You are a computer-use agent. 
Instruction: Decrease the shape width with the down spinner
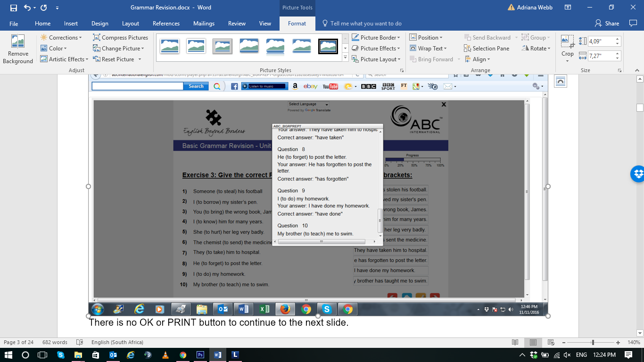coord(618,58)
